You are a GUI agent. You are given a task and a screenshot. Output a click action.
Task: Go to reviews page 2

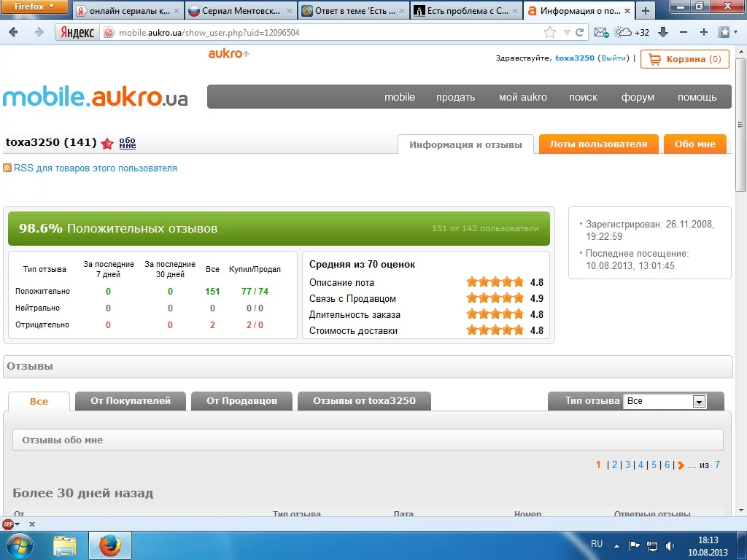pyautogui.click(x=614, y=464)
